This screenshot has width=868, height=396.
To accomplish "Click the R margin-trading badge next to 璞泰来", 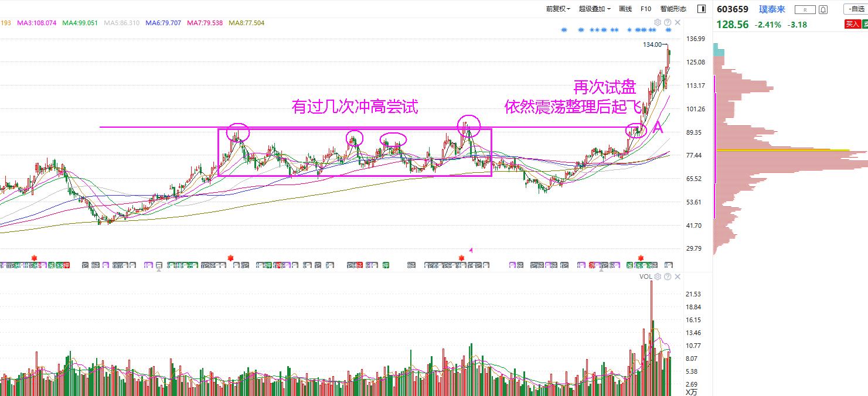I will 805,9.
